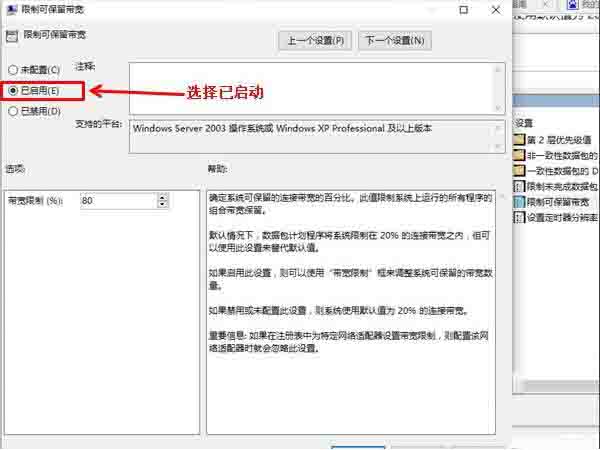Choose the 已启用(E) radio button
This screenshot has height=450, width=600.
[x=13, y=90]
